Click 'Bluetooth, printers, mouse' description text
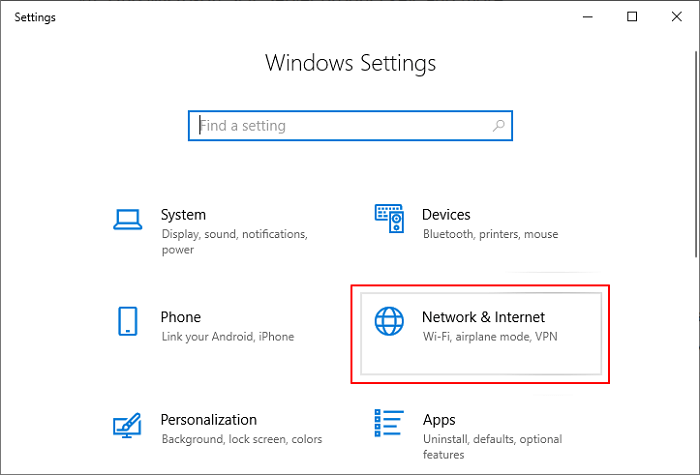 491,234
